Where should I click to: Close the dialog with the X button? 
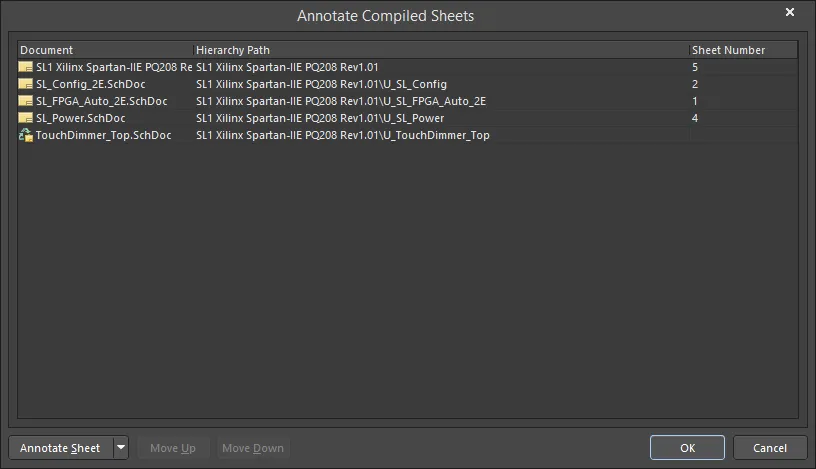coord(789,12)
